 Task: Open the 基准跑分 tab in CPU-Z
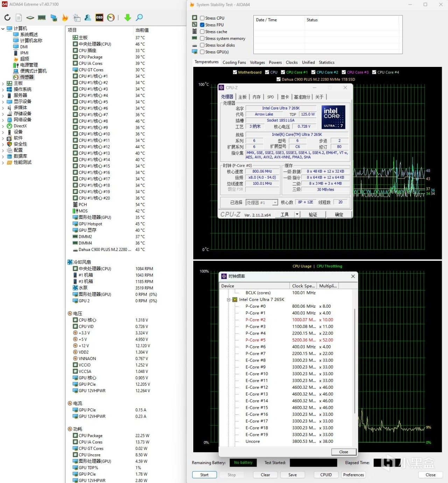tap(302, 97)
